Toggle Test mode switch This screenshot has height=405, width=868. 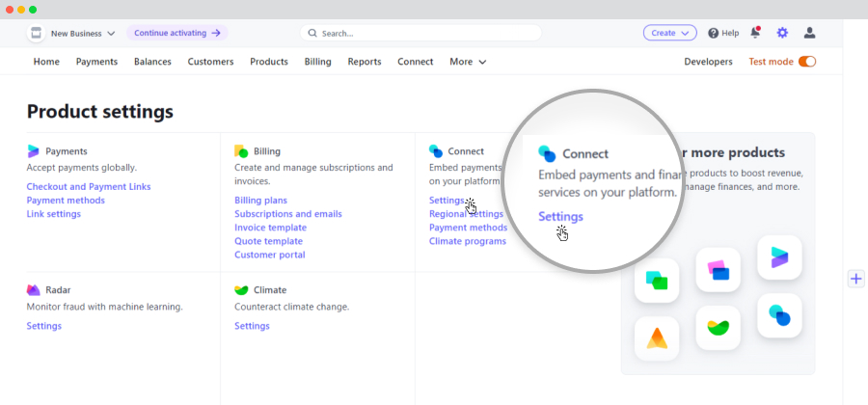tap(807, 62)
